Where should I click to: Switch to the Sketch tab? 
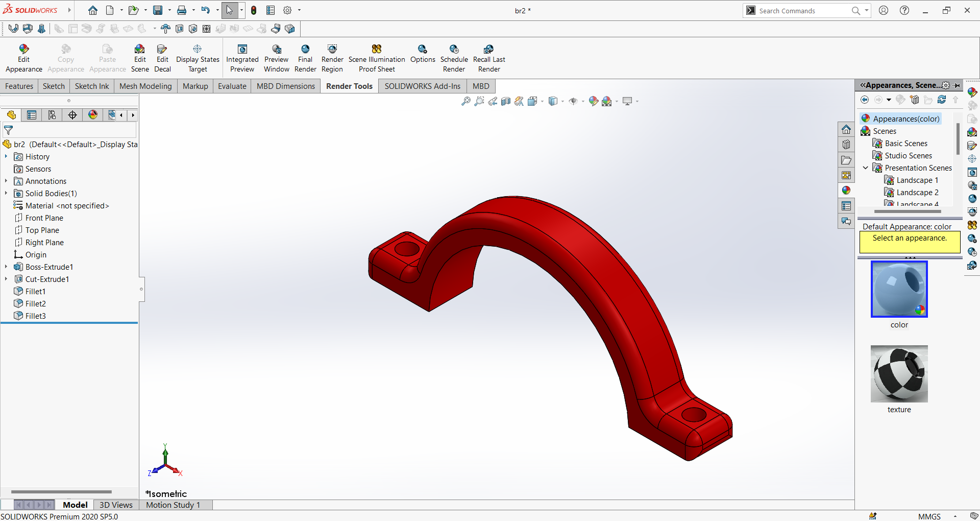click(x=54, y=86)
